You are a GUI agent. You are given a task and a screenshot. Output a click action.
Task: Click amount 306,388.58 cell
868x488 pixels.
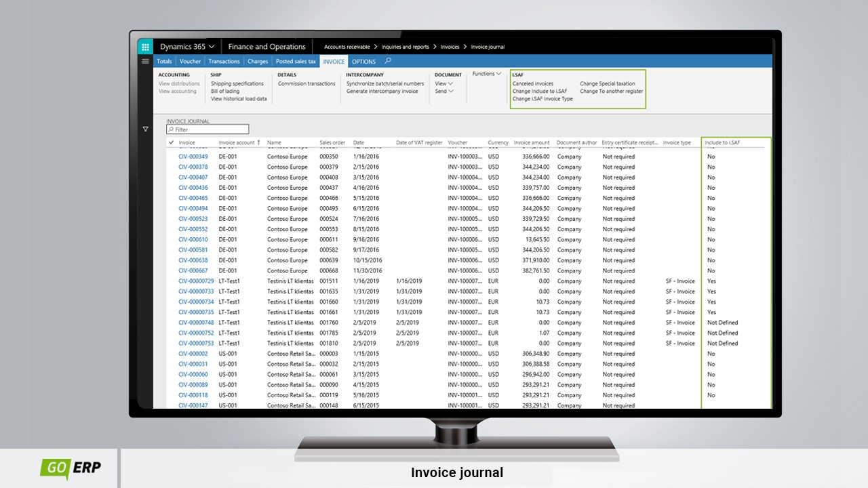pos(536,364)
